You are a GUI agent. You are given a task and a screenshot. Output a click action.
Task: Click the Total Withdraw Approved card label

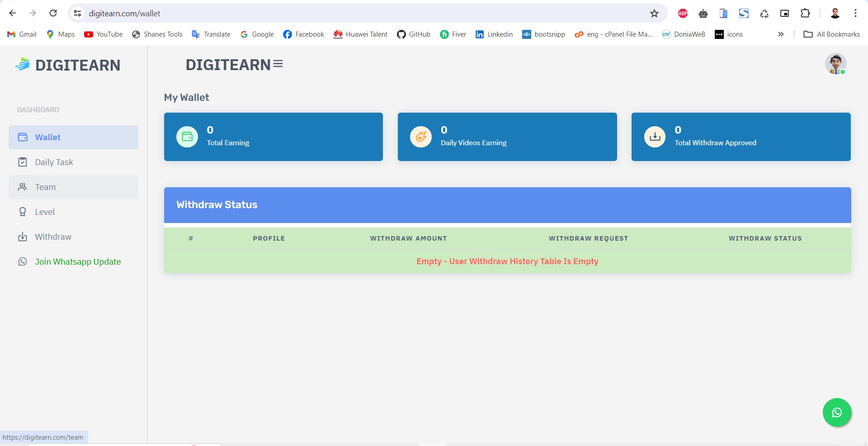coord(715,142)
